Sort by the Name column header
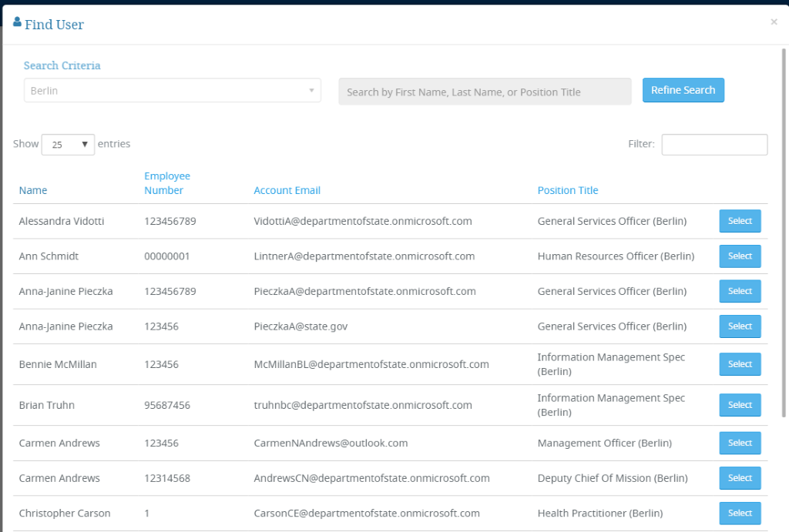The width and height of the screenshot is (789, 532). pos(33,191)
